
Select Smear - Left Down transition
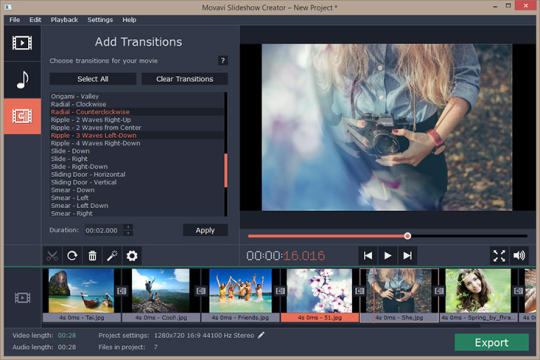(x=137, y=206)
